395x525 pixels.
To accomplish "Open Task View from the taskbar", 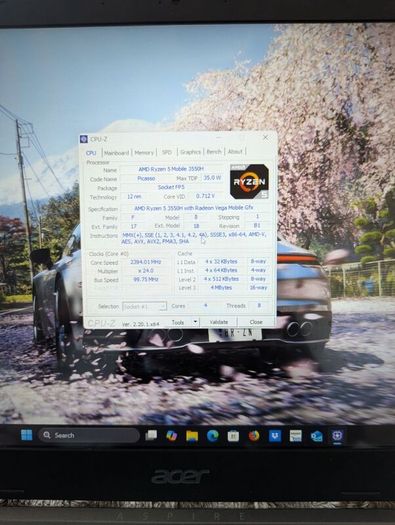I will tap(151, 435).
